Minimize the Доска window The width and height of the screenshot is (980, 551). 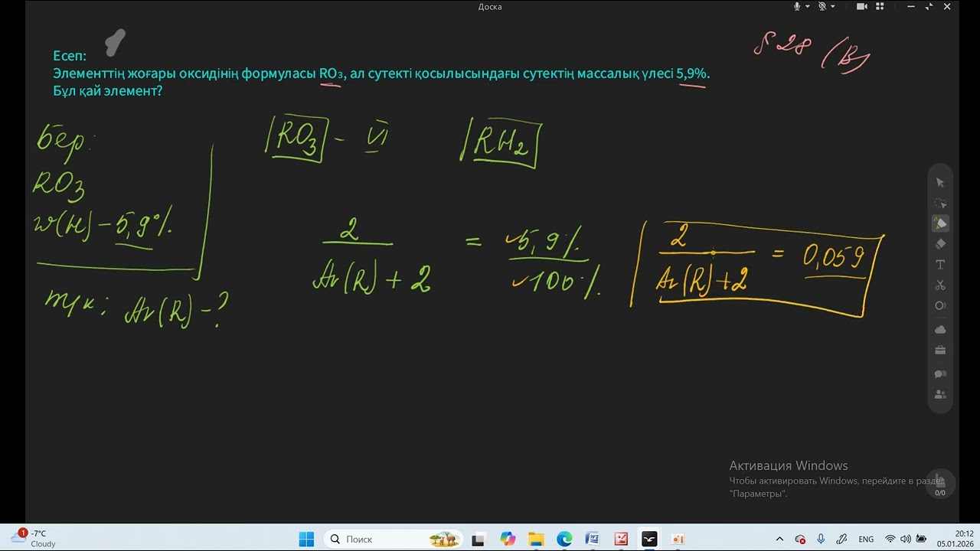pyautogui.click(x=911, y=6)
